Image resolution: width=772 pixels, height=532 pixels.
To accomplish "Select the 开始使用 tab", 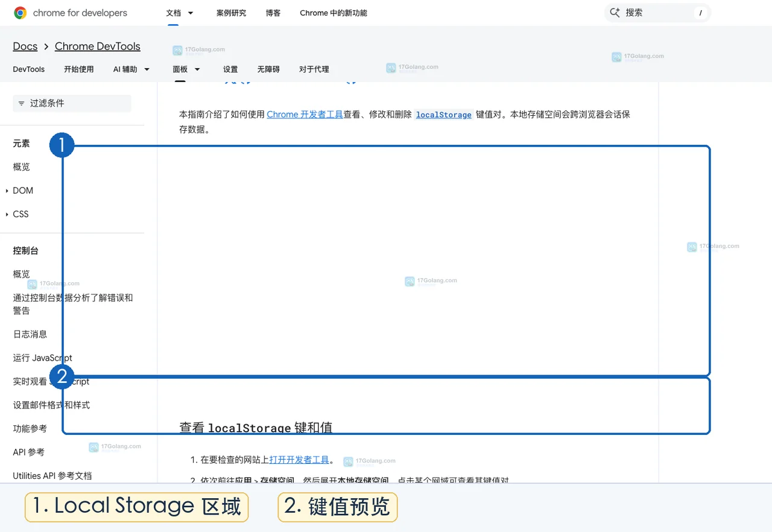I will click(x=79, y=69).
